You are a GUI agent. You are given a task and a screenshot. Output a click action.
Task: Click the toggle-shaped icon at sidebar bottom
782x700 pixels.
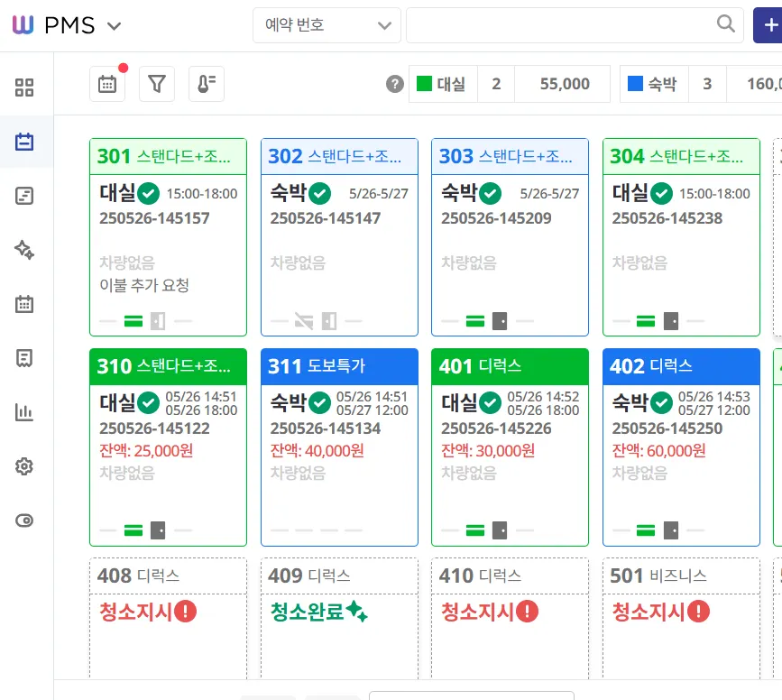24,520
